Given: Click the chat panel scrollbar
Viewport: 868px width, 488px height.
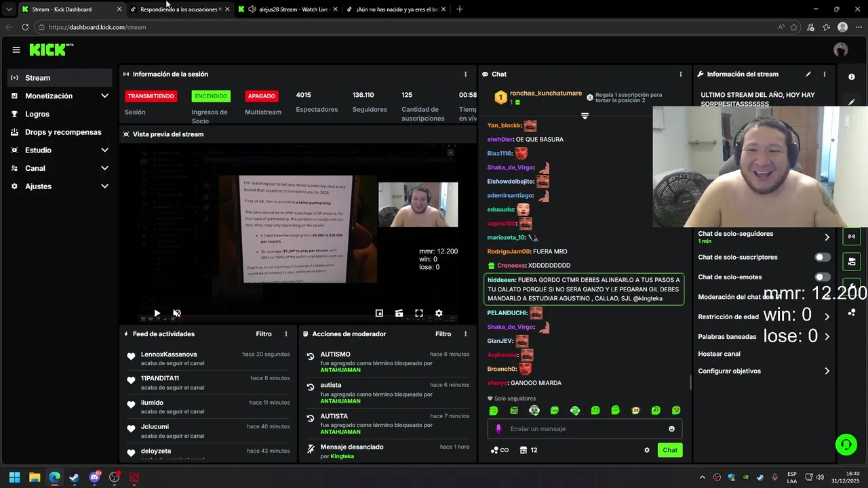Looking at the screenshot, I should [690, 382].
